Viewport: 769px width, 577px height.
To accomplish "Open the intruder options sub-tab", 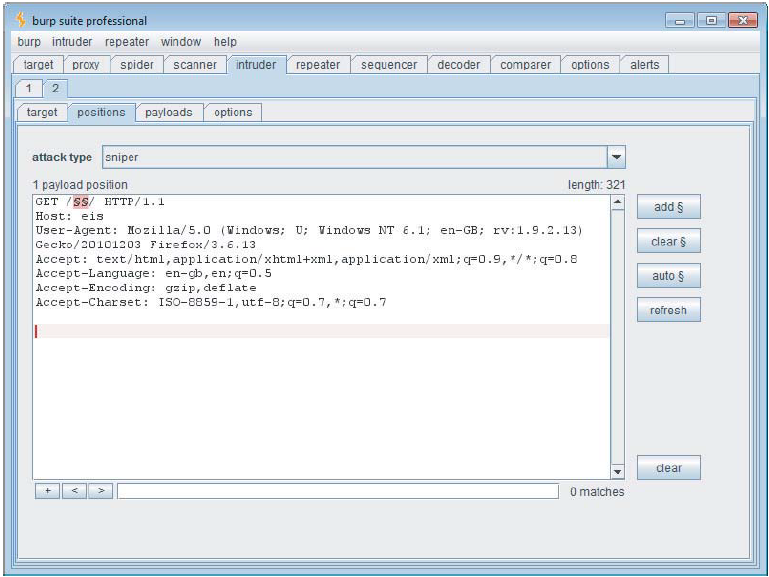I will point(233,112).
